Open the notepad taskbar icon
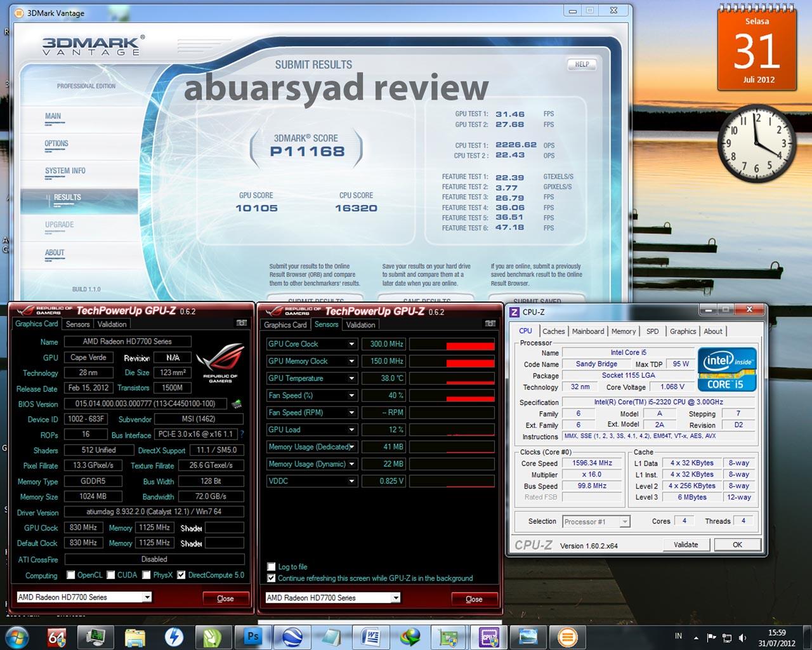812x650 pixels. click(331, 637)
